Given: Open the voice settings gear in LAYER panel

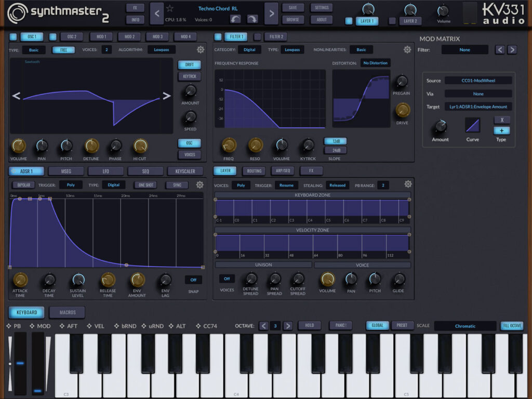Looking at the screenshot, I should (408, 184).
